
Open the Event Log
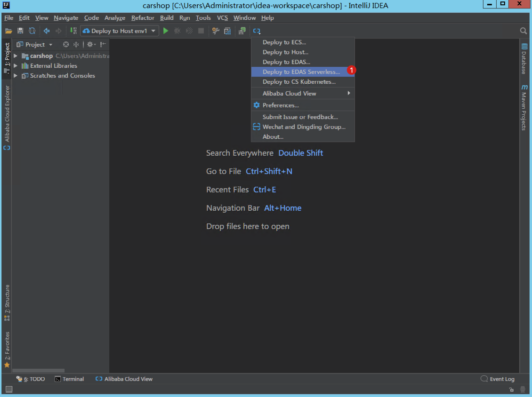(x=498, y=379)
